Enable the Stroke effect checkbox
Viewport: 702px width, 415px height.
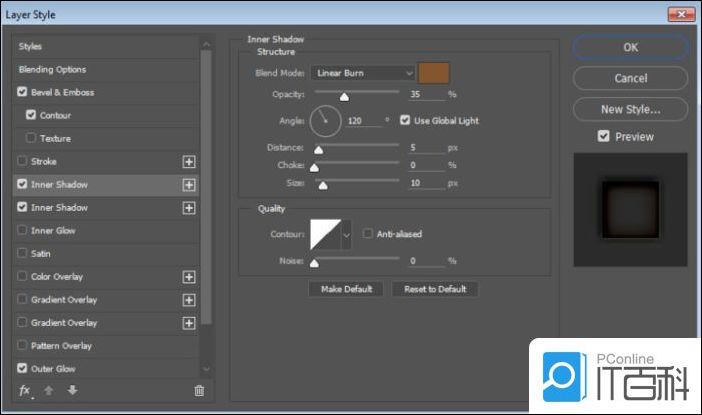coord(22,161)
